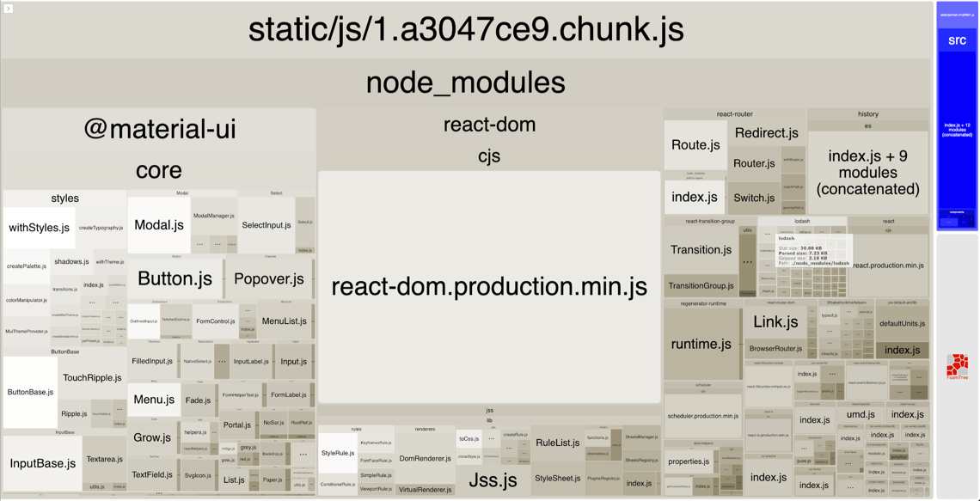Select the Route.js block in react-router
The width and height of the screenshot is (980, 501).
(x=695, y=145)
